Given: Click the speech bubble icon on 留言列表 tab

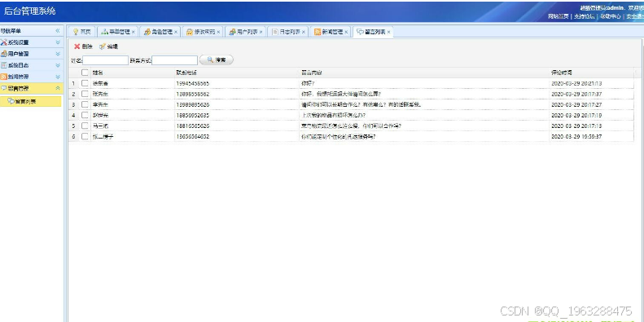Looking at the screenshot, I should click(x=360, y=32).
